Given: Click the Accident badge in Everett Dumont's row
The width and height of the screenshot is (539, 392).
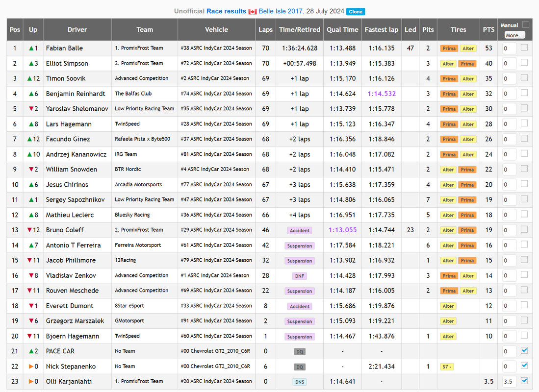Looking at the screenshot, I should tap(299, 306).
